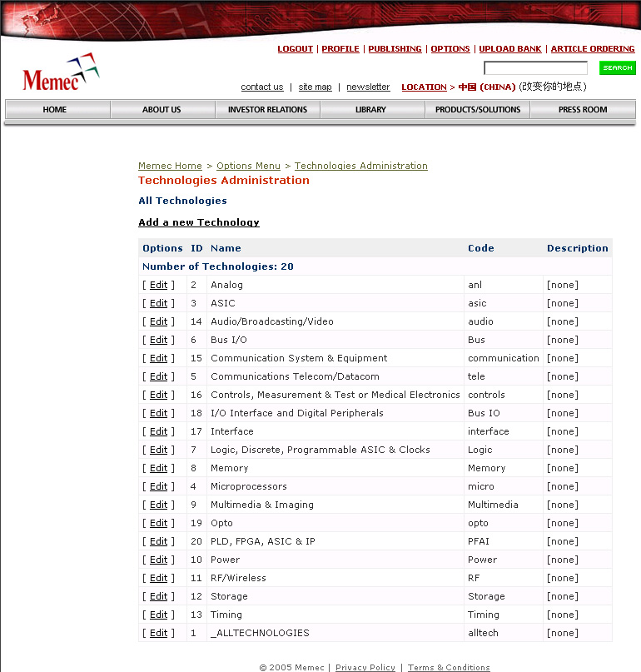Edit the Microprocessors row
Image resolution: width=641 pixels, height=672 pixels.
pyautogui.click(x=158, y=486)
